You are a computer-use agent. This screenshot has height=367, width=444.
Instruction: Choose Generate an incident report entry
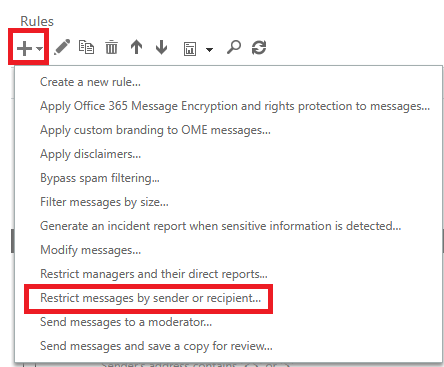[x=221, y=226]
